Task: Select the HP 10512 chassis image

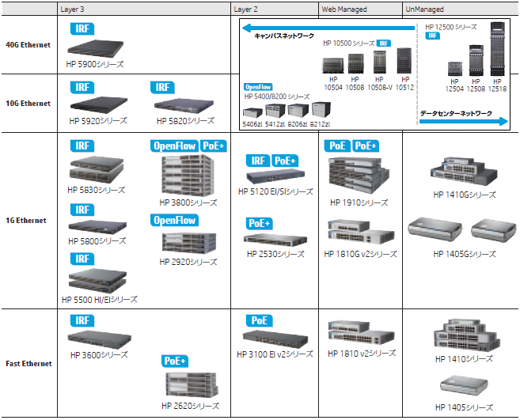Action: point(404,61)
